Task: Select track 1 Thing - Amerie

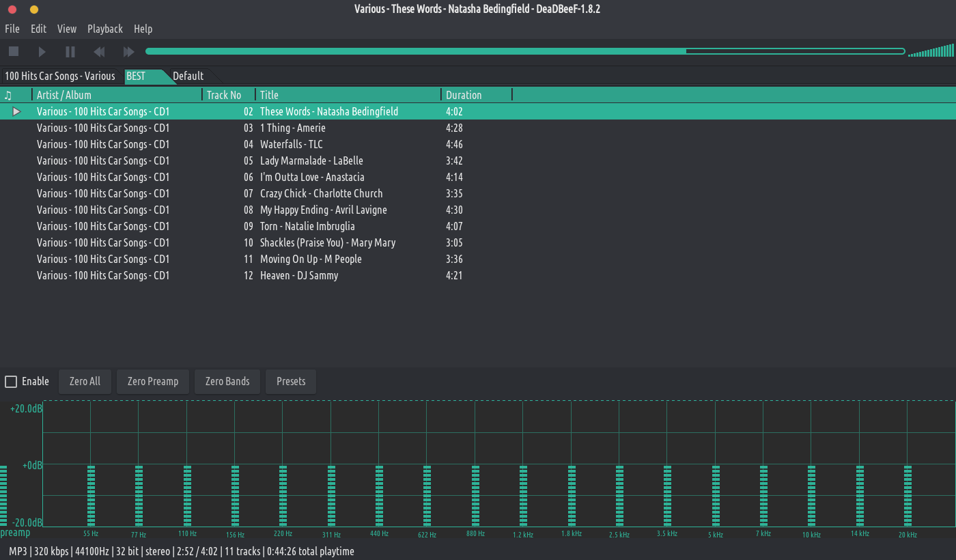Action: [x=478, y=128]
